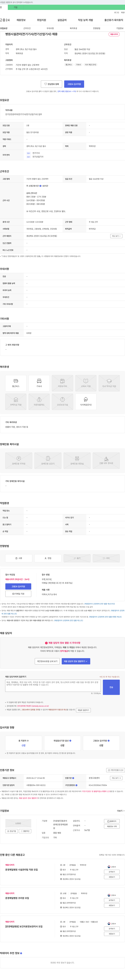Switch to the 복리후생 tab

pos(73,28)
